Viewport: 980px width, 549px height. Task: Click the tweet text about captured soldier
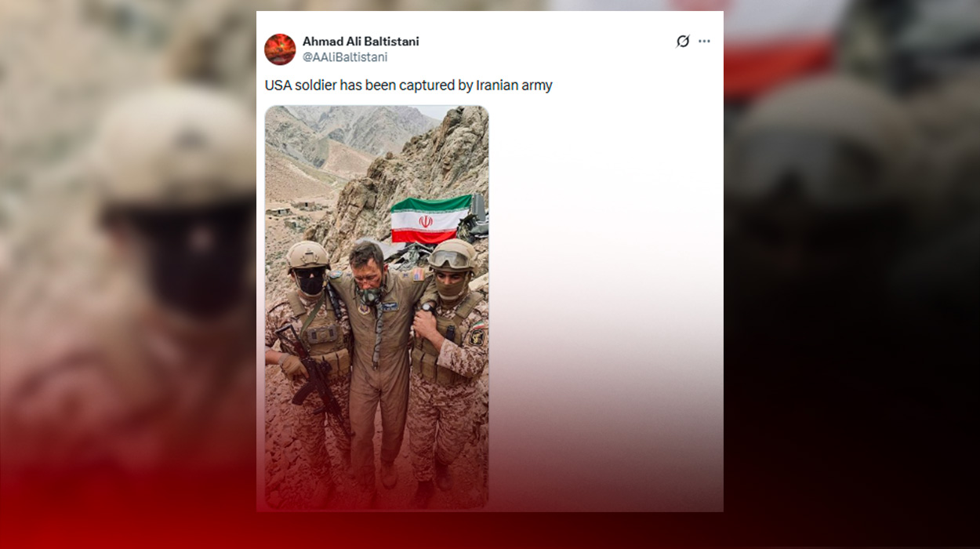pos(408,85)
